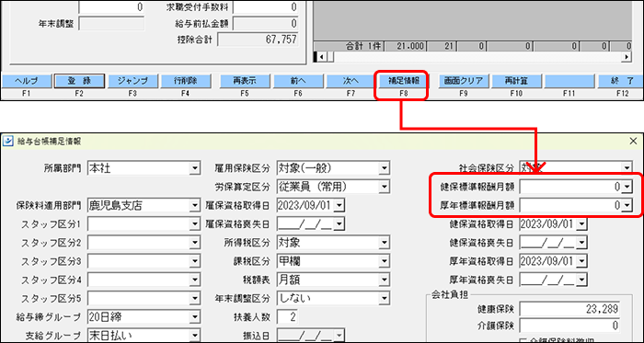Screen dimensions: 644x343
Task: Click the 求職受付手数料 input field
Action: tap(266, 7)
